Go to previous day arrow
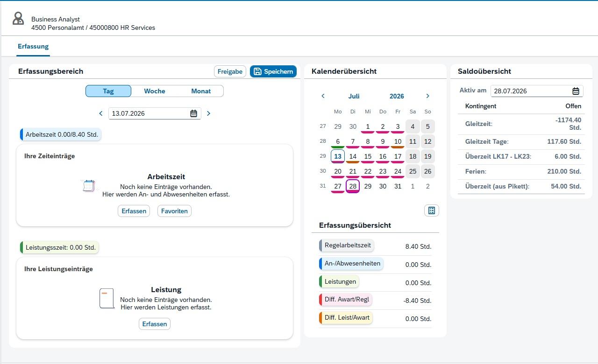This screenshot has height=364, width=598. point(101,113)
